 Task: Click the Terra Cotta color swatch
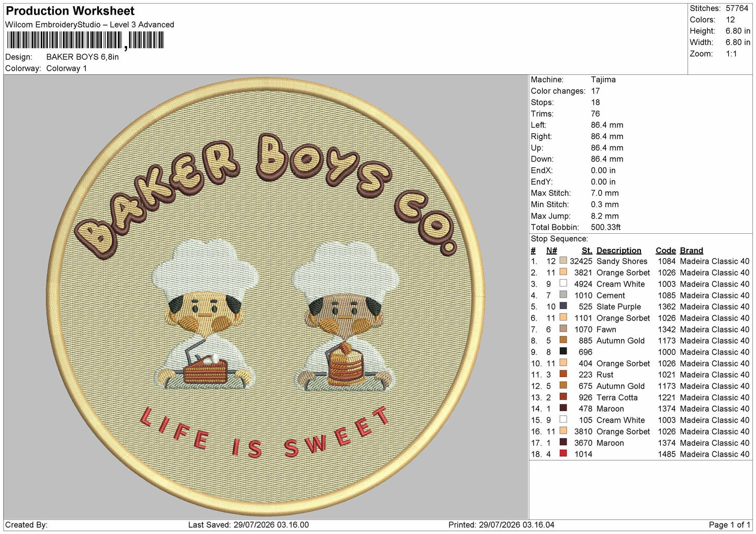coord(563,396)
